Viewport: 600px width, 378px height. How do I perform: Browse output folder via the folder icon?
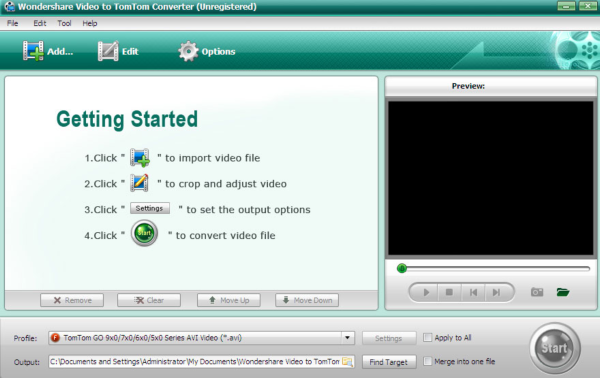point(347,362)
